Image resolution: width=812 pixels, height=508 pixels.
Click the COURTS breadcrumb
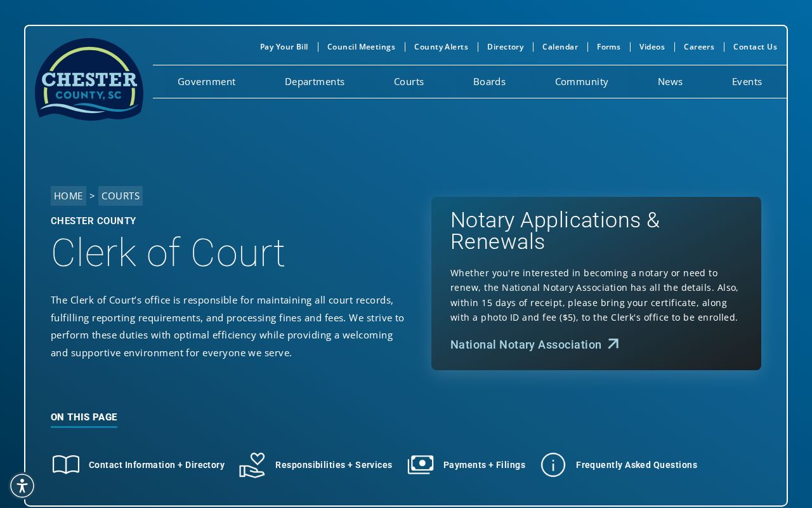click(x=121, y=196)
